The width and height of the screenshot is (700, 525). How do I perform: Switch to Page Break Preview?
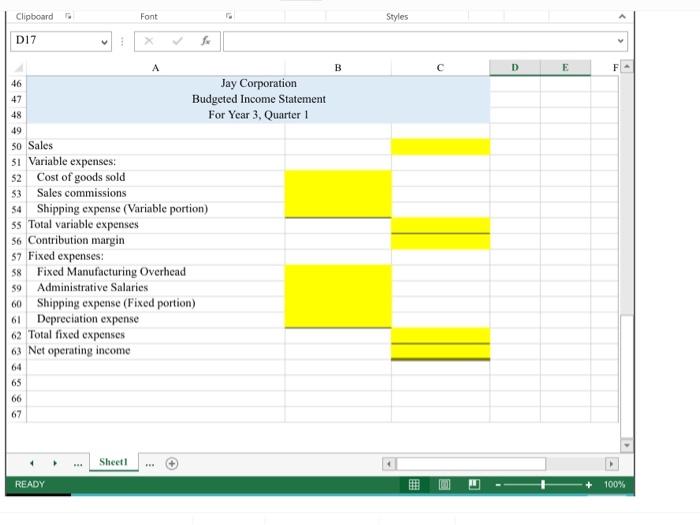click(x=474, y=484)
